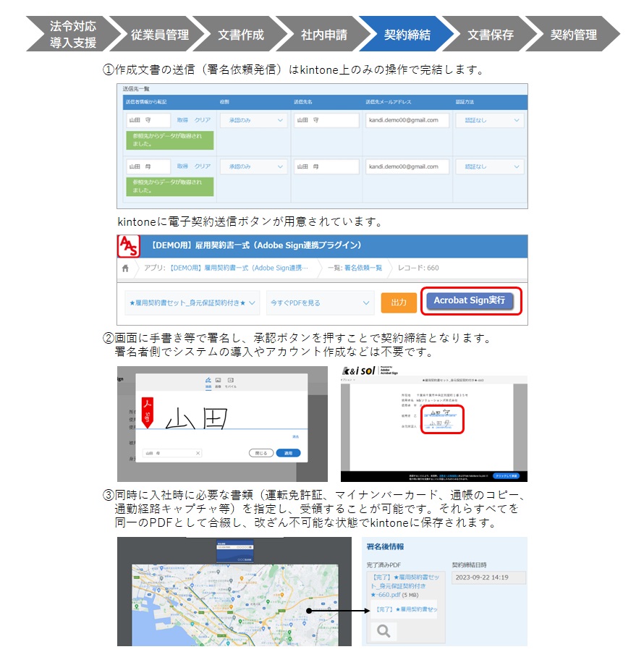
Task: Click the blue approve button in the black footer bar
Action: (x=506, y=475)
